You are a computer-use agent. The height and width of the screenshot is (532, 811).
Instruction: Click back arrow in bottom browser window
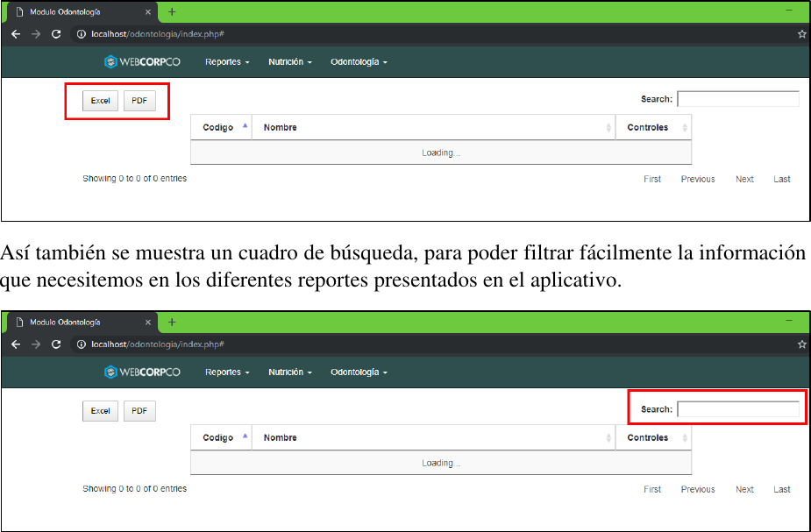point(16,344)
